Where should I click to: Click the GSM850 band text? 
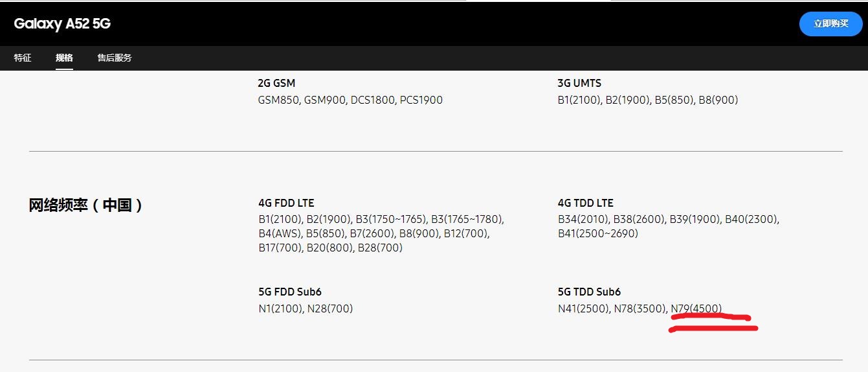point(278,100)
